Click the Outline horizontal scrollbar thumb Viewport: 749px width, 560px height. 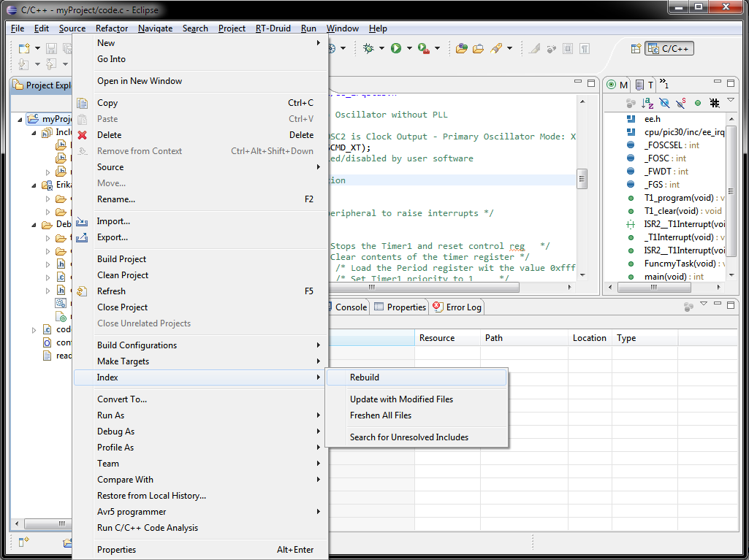point(653,288)
